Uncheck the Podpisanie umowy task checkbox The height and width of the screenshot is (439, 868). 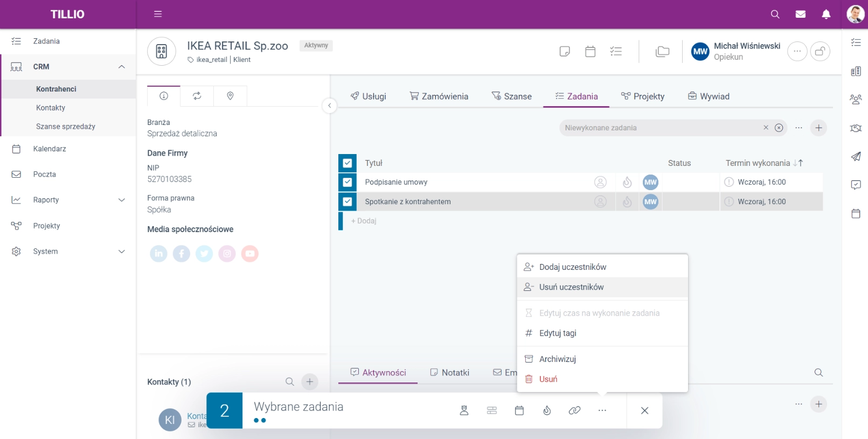[x=348, y=182]
